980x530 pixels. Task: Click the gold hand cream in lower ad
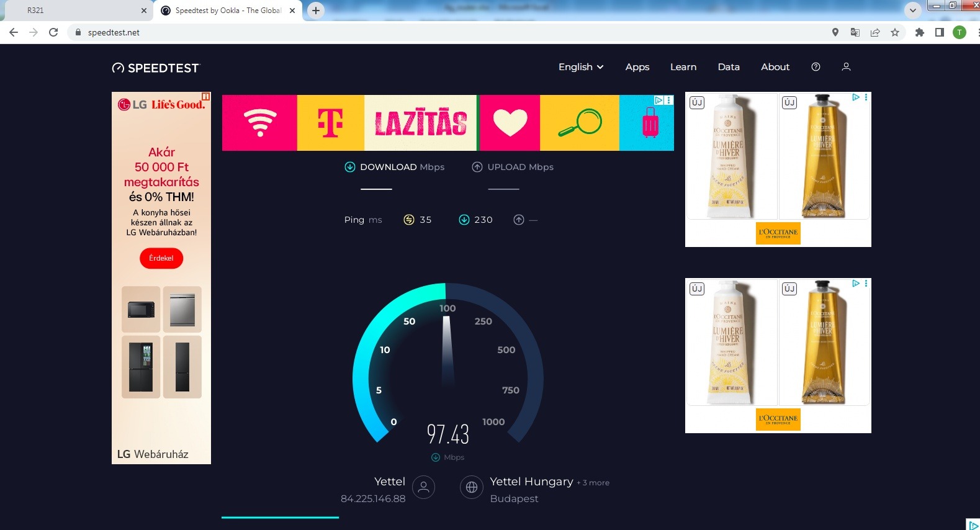pyautogui.click(x=824, y=342)
